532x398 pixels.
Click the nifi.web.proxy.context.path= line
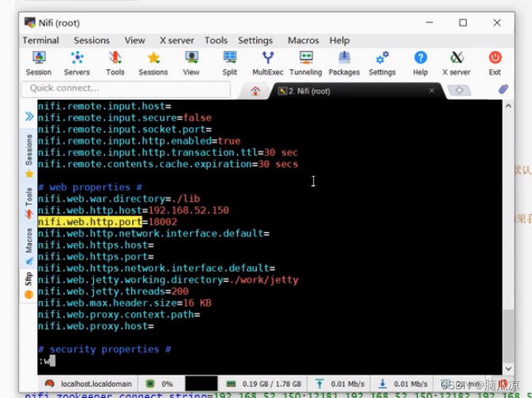[x=118, y=314]
